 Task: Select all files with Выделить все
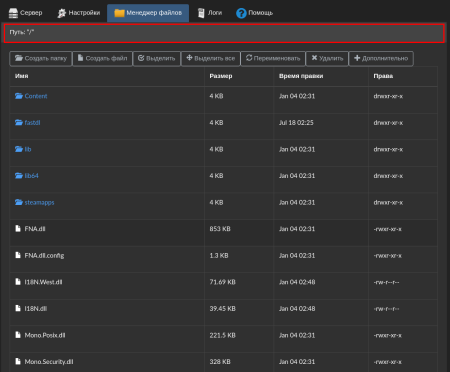point(211,58)
